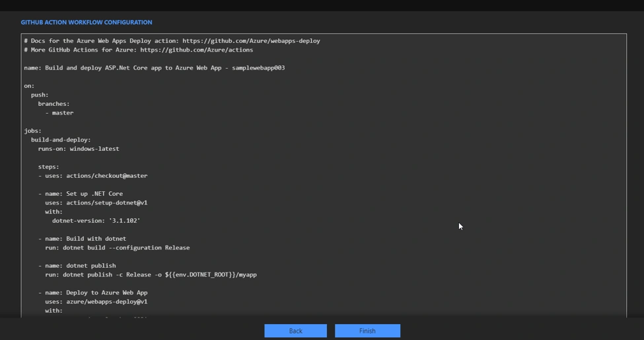Click the 'dotnet build --configuration Release' line
This screenshot has width=644, height=340.
pos(118,248)
